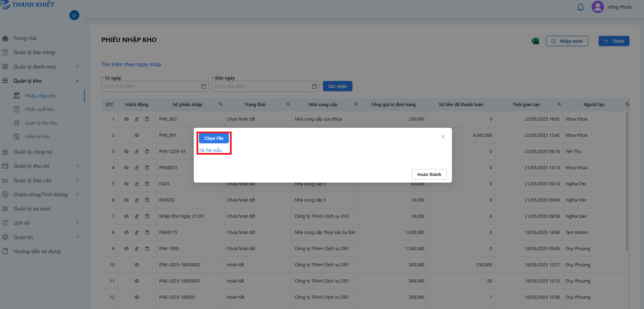Collapse sidebar with the round menu button
Screen dimensions: 644x309
pos(74,15)
